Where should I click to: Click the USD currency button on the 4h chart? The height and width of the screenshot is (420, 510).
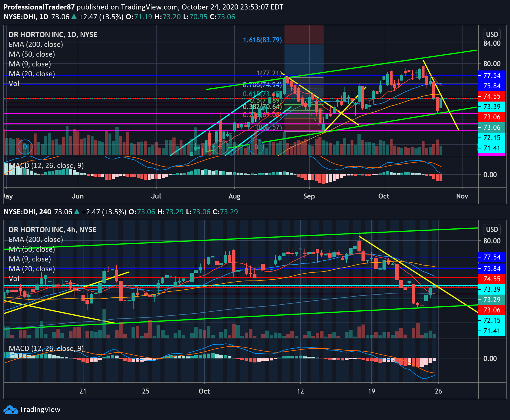(x=492, y=230)
